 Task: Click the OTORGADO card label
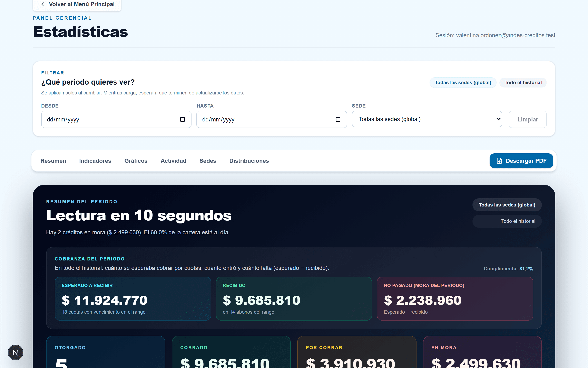(x=70, y=348)
